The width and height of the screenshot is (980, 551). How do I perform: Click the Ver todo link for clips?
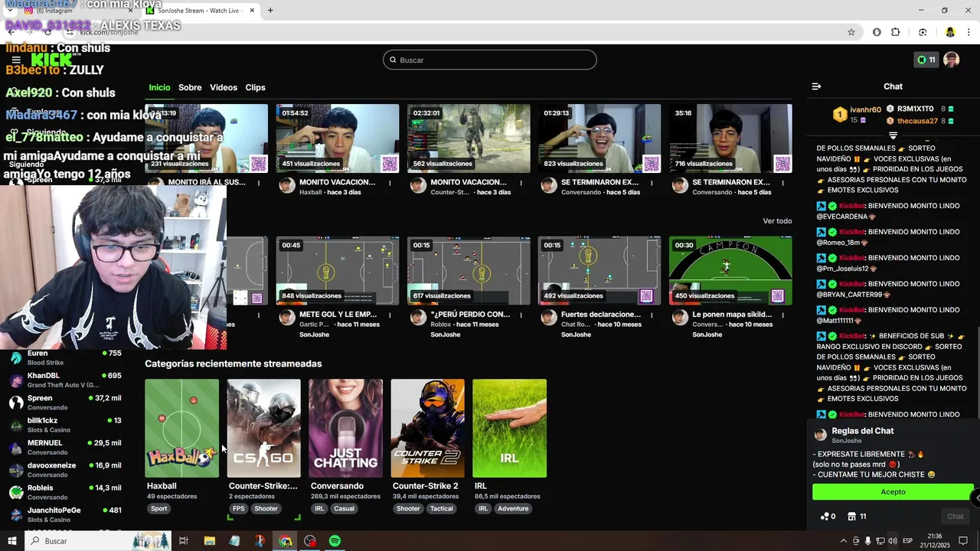(777, 221)
